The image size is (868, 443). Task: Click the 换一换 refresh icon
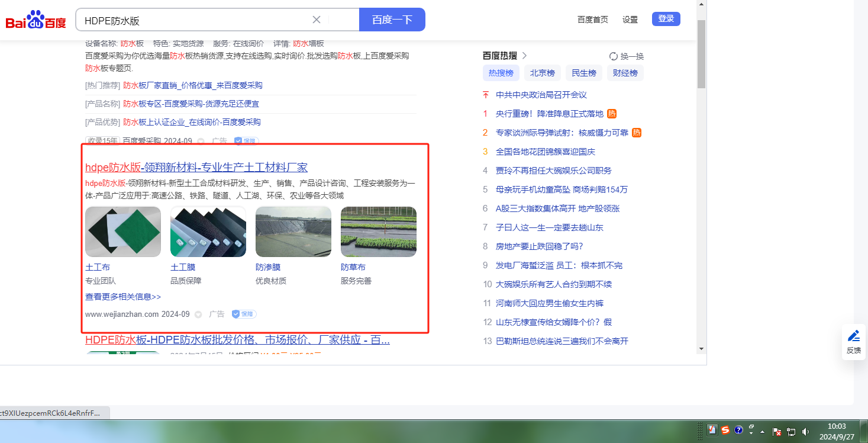(x=614, y=56)
